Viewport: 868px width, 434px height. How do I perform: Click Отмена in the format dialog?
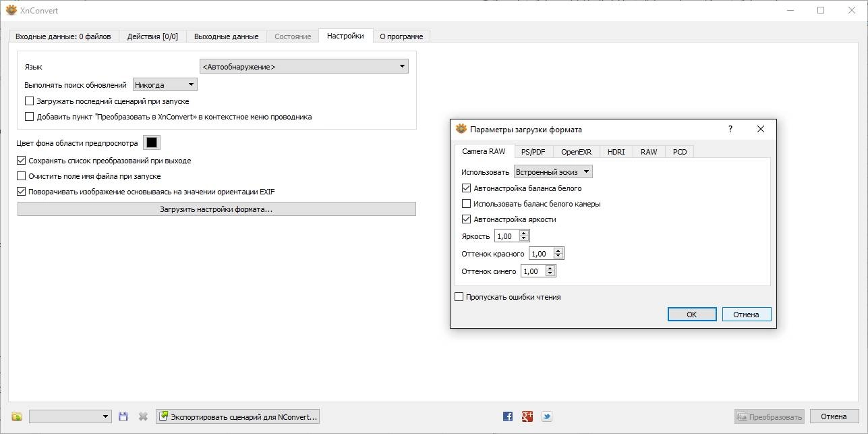click(747, 315)
